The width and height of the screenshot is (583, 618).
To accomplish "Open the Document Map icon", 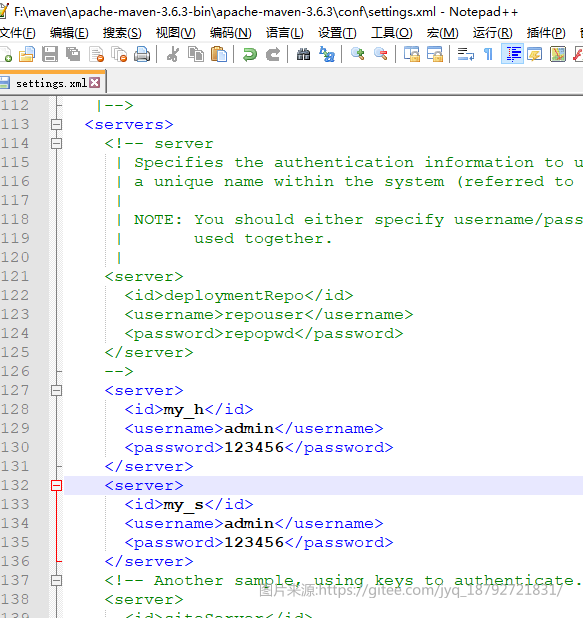I will 558,54.
